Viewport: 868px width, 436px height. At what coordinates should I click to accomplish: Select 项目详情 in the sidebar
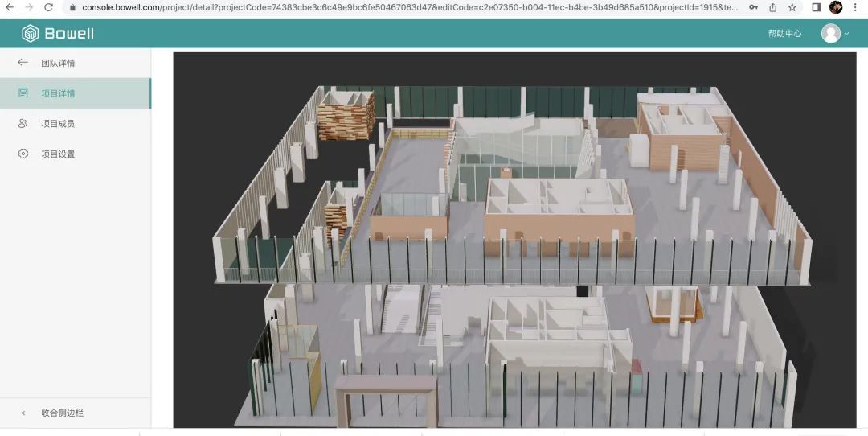click(x=76, y=93)
